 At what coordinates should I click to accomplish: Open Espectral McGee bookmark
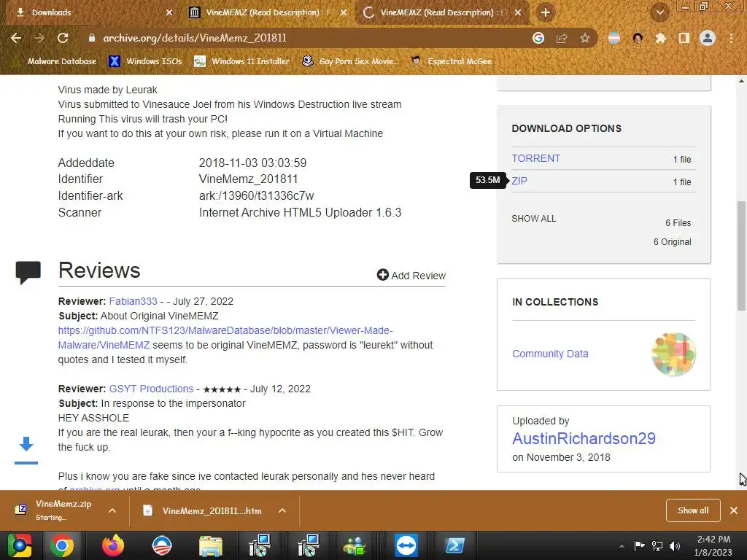(451, 61)
